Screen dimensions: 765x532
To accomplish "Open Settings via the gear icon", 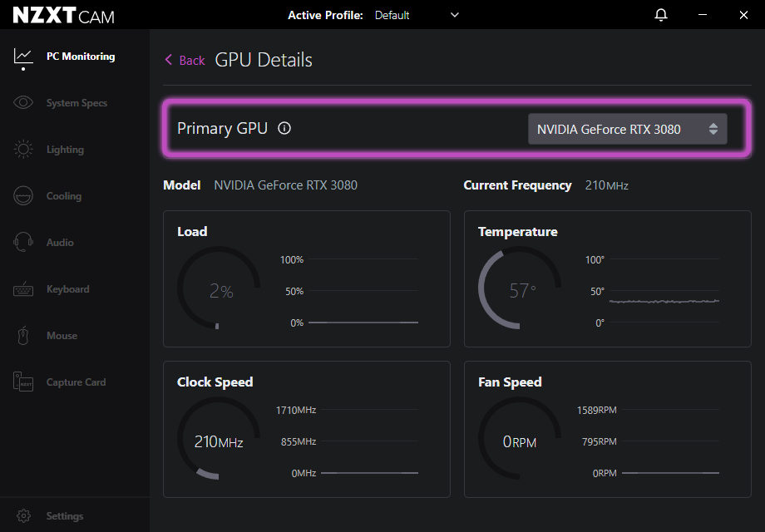I will click(x=23, y=516).
